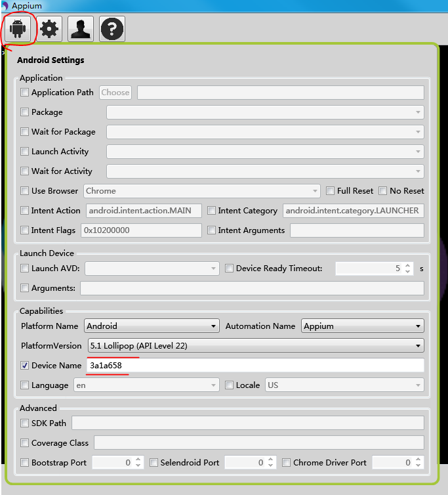Check the Launch Activity option

(x=25, y=152)
